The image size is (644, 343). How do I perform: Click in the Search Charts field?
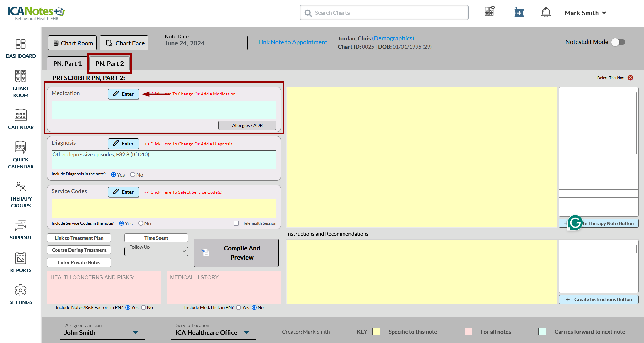[x=384, y=13]
